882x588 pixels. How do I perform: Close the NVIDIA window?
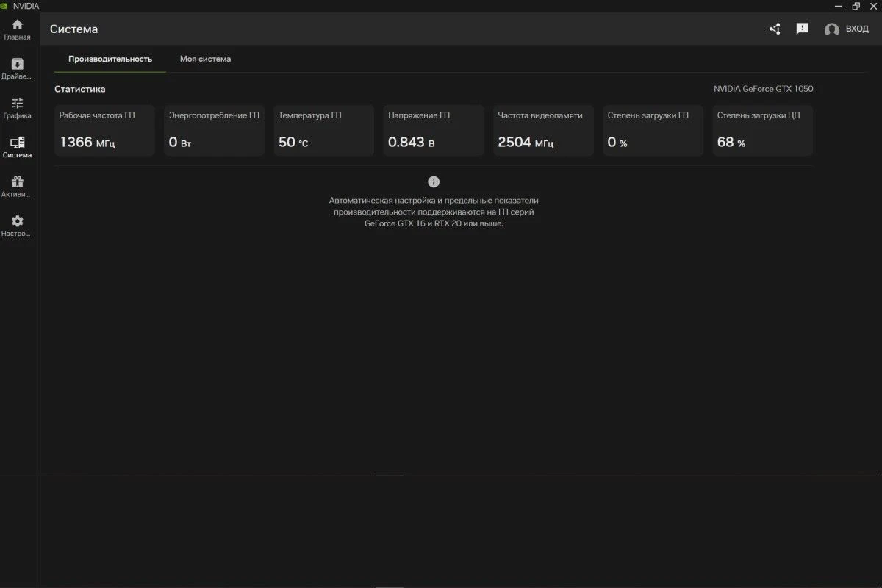pos(874,6)
